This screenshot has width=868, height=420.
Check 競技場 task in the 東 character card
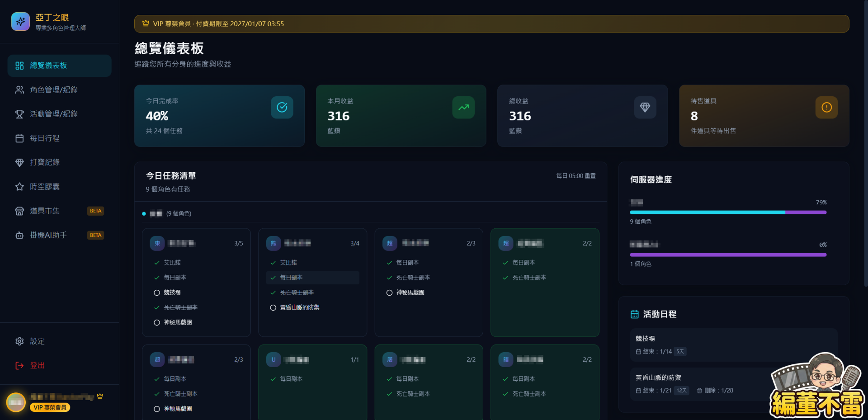pyautogui.click(x=157, y=293)
